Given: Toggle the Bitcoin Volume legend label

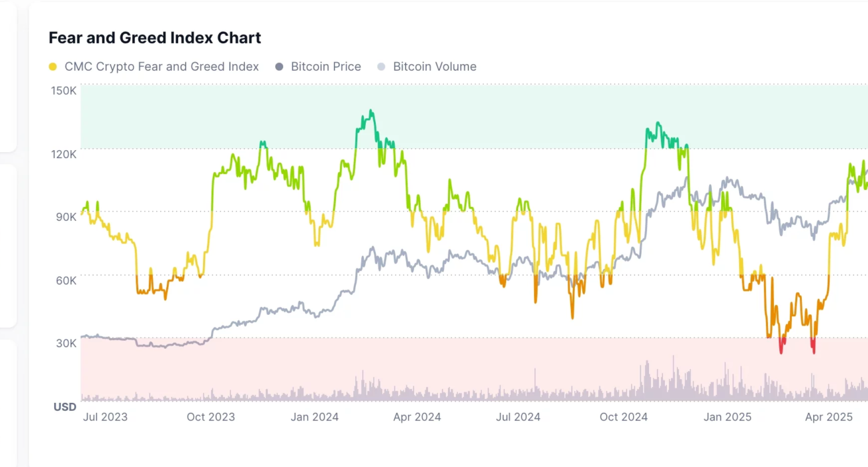Looking at the screenshot, I should [435, 67].
